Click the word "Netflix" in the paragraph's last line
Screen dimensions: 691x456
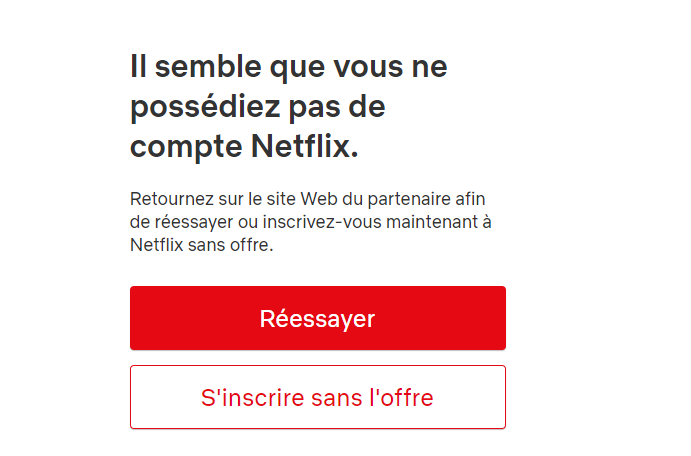155,244
